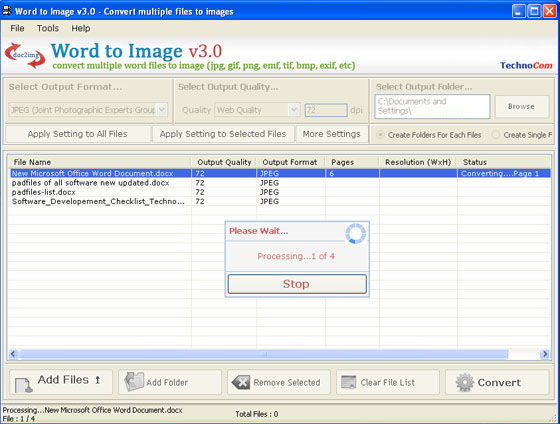This screenshot has height=424, width=560.
Task: Open the JPEG output format dropdown
Action: (x=162, y=109)
